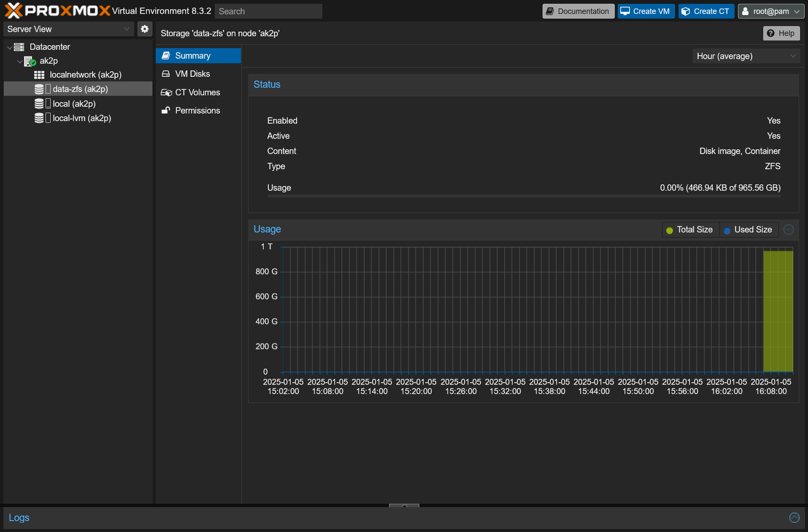The height and width of the screenshot is (532, 808).
Task: Click the local-lvm storage database icon
Action: [39, 118]
